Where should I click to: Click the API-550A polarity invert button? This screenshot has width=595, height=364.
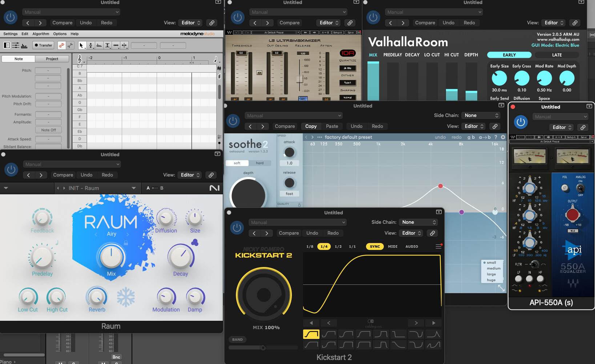pos(564,188)
